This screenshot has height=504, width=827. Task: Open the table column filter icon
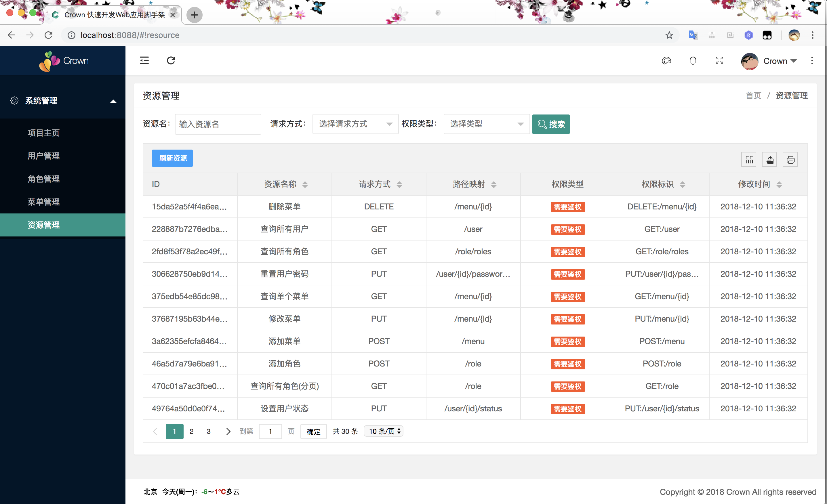coord(749,159)
